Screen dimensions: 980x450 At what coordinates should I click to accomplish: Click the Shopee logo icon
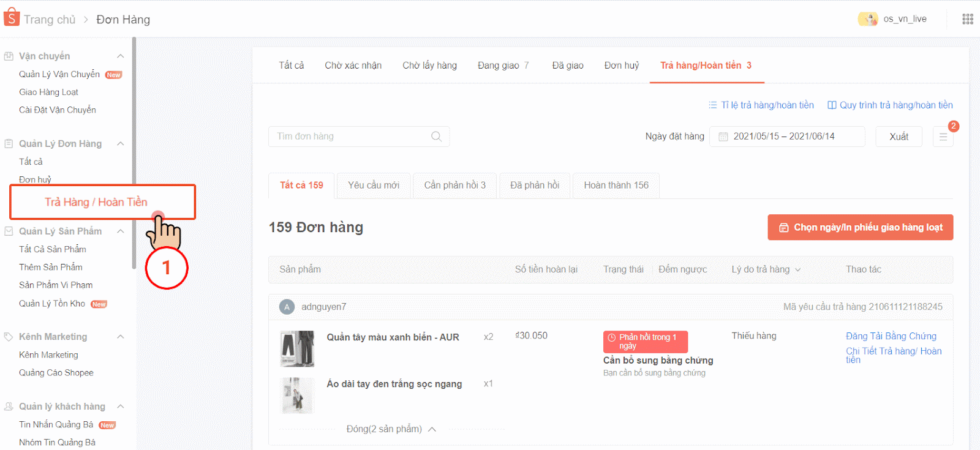tap(12, 18)
